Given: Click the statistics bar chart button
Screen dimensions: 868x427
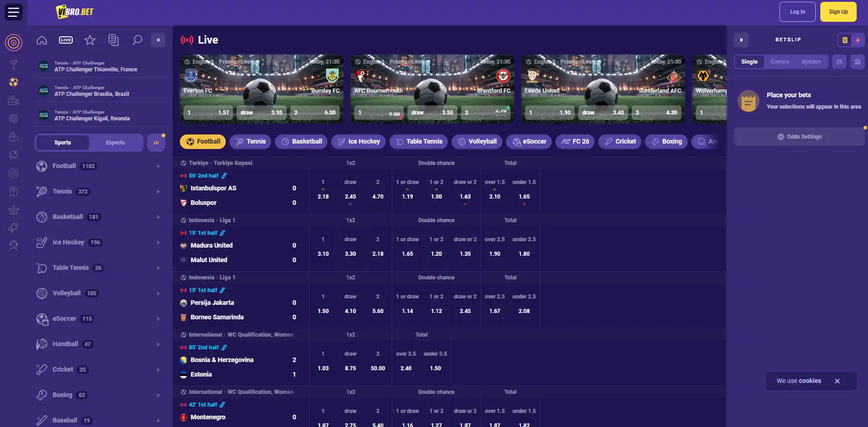Looking at the screenshot, I should click(x=156, y=143).
